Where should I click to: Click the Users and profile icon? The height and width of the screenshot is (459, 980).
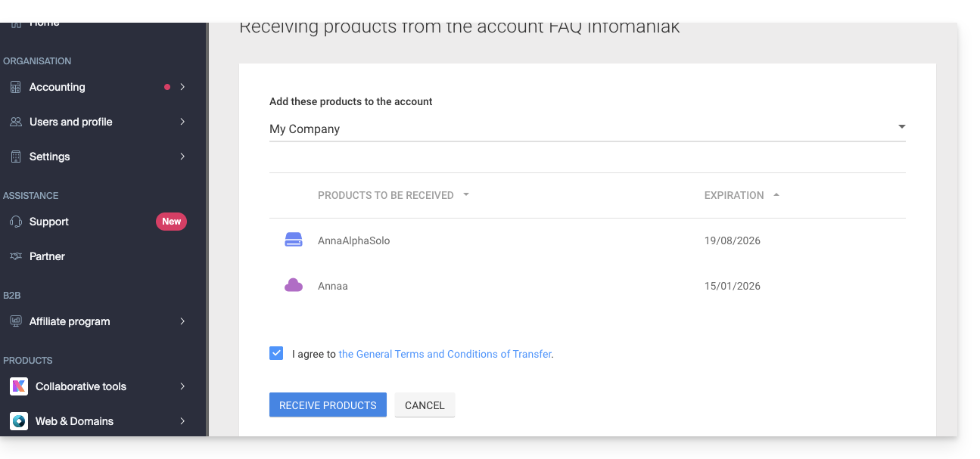(15, 122)
